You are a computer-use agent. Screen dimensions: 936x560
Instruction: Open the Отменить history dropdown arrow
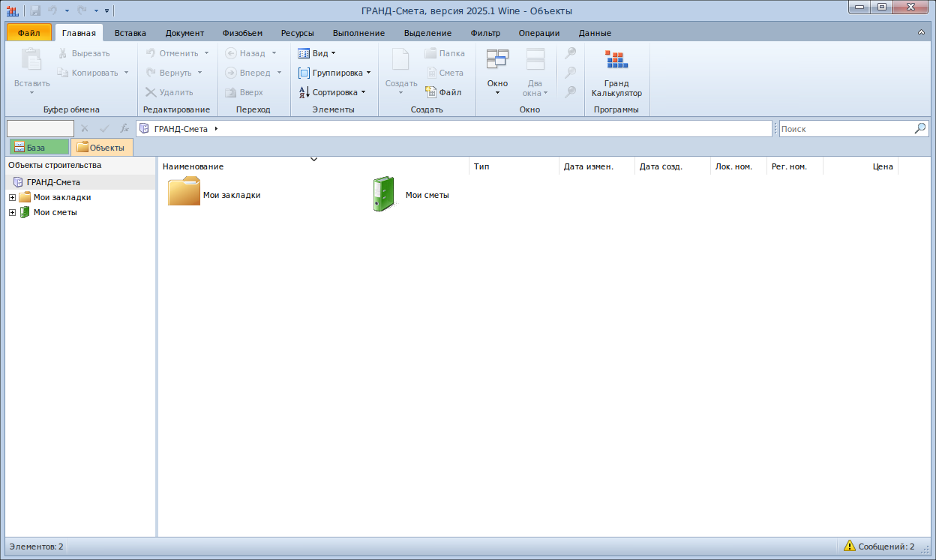206,53
